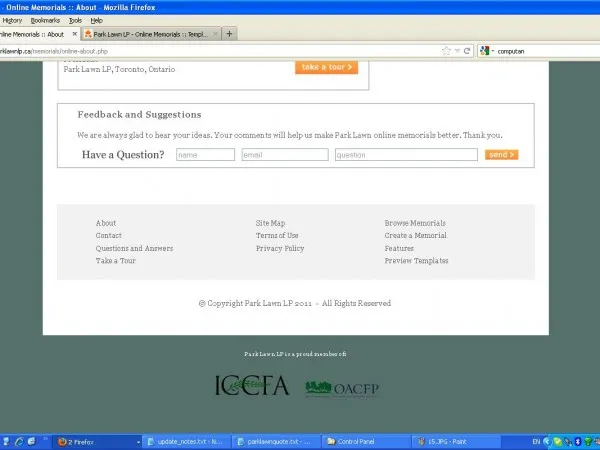
Task: Open a new tab with plus button
Action: 230,33
